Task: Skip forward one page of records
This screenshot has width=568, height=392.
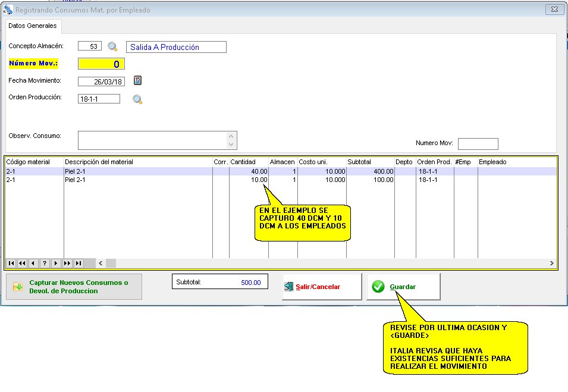Action: 67,263
